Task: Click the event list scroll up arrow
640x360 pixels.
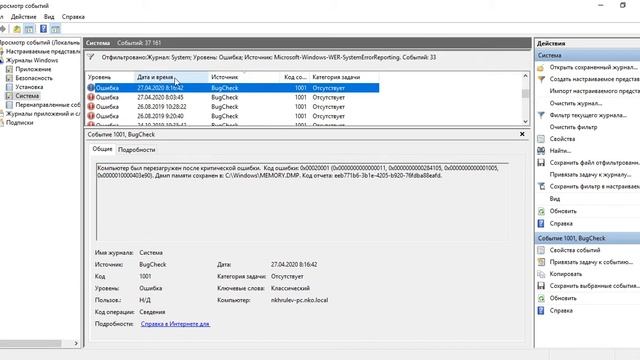Action: point(525,76)
